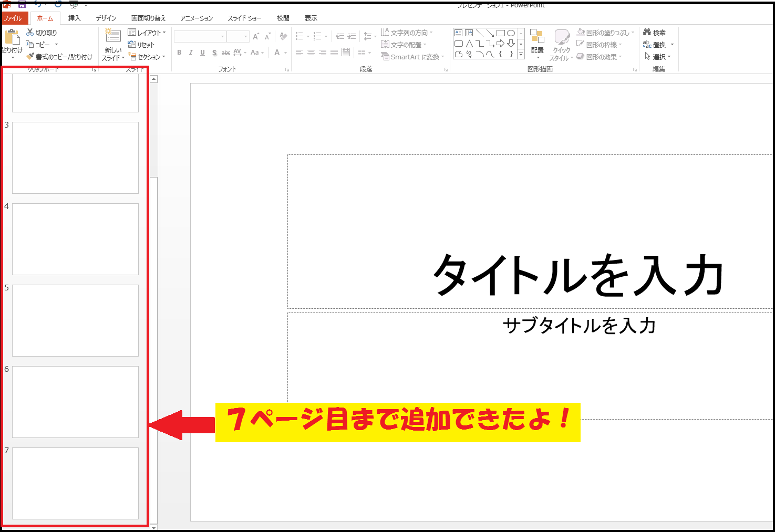Select the Isosceles Triangle shape
The image size is (775, 532).
pos(469,44)
